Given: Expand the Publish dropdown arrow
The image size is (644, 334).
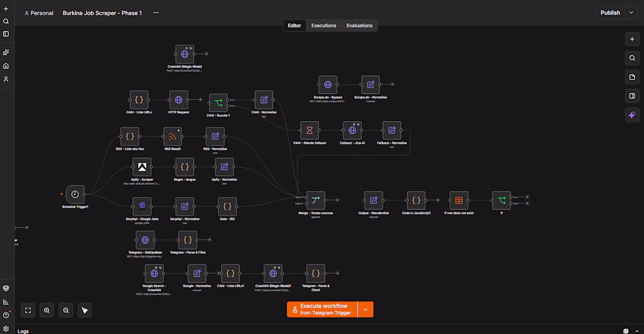Looking at the screenshot, I should 631,13.
